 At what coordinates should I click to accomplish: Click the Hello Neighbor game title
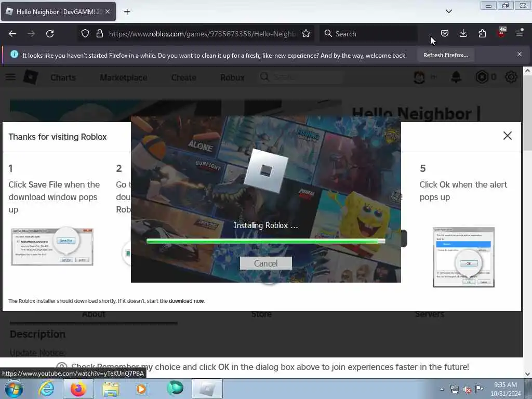tap(416, 113)
